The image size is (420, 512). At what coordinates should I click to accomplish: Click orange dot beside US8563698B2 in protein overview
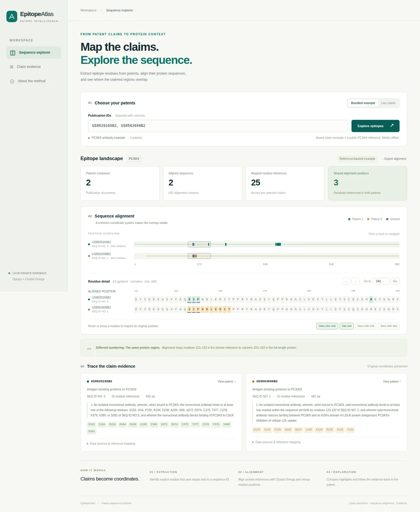[89, 256]
